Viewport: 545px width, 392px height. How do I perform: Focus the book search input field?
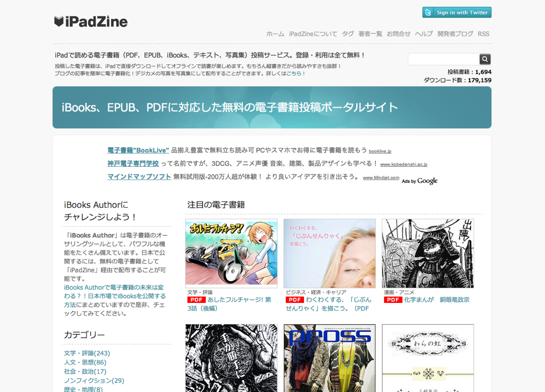[x=444, y=59]
